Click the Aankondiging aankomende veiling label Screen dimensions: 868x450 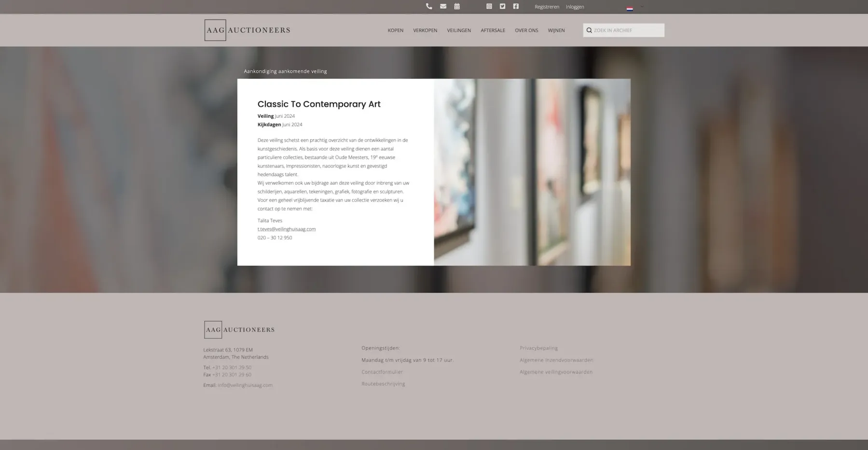click(285, 71)
